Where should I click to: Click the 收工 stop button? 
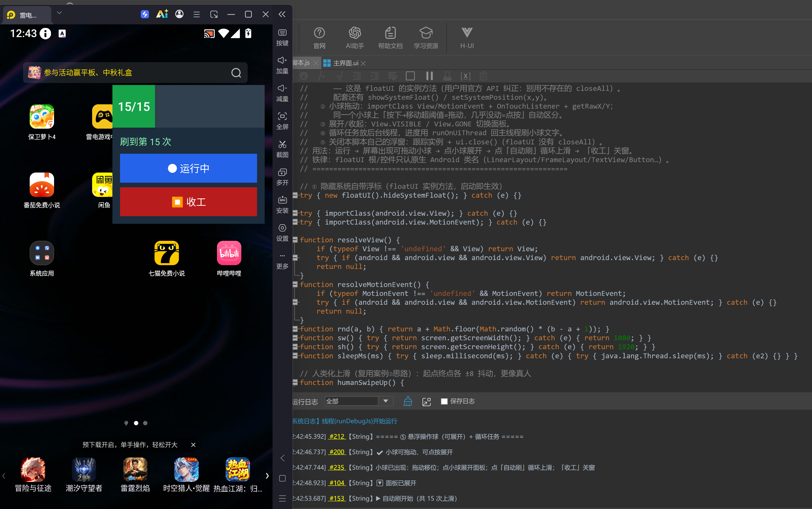188,202
